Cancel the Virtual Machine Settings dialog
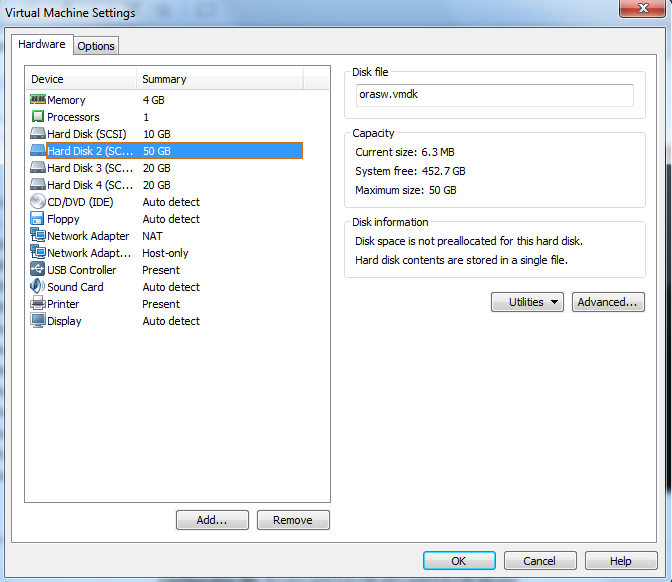 point(540,561)
